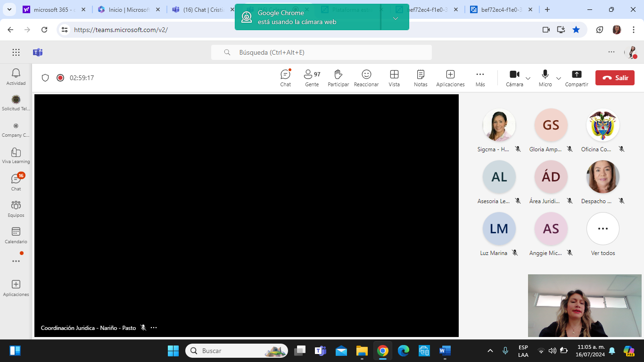
Task: Open Viva Learning in sidebar
Action: click(x=16, y=156)
